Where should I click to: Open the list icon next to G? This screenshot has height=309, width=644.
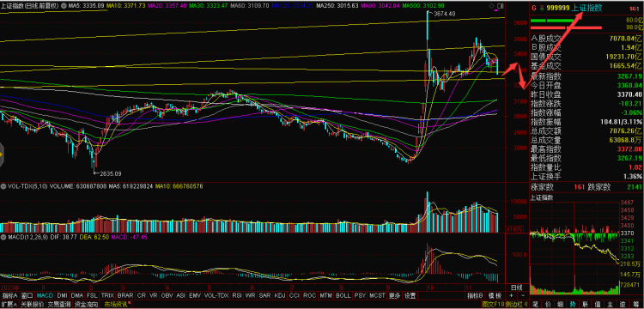pyautogui.click(x=541, y=8)
